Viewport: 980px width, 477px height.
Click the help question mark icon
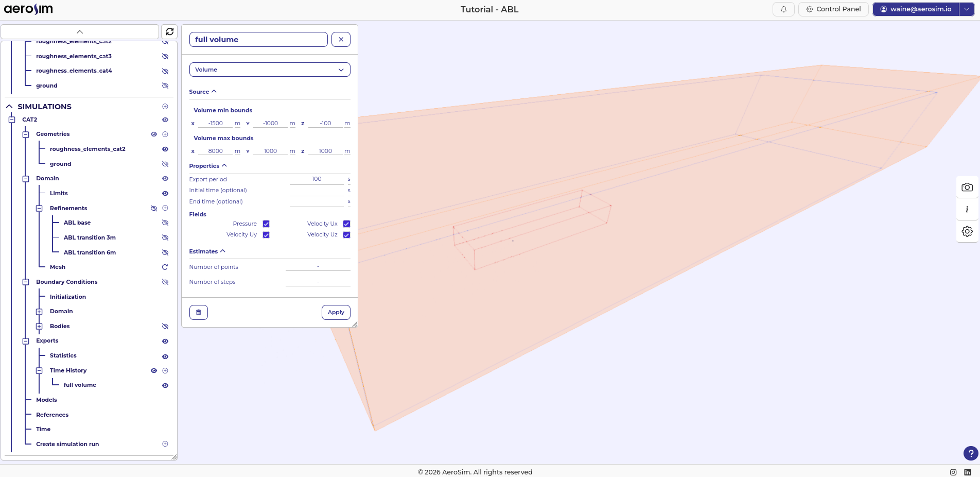click(x=970, y=453)
